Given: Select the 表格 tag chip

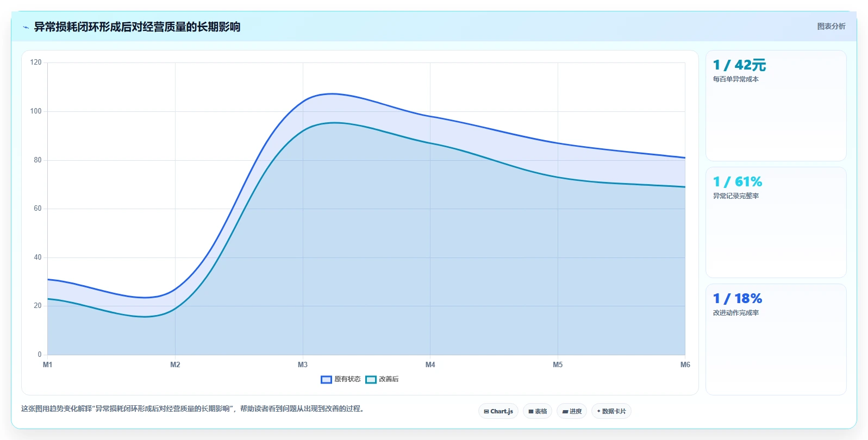Looking at the screenshot, I should 538,411.
